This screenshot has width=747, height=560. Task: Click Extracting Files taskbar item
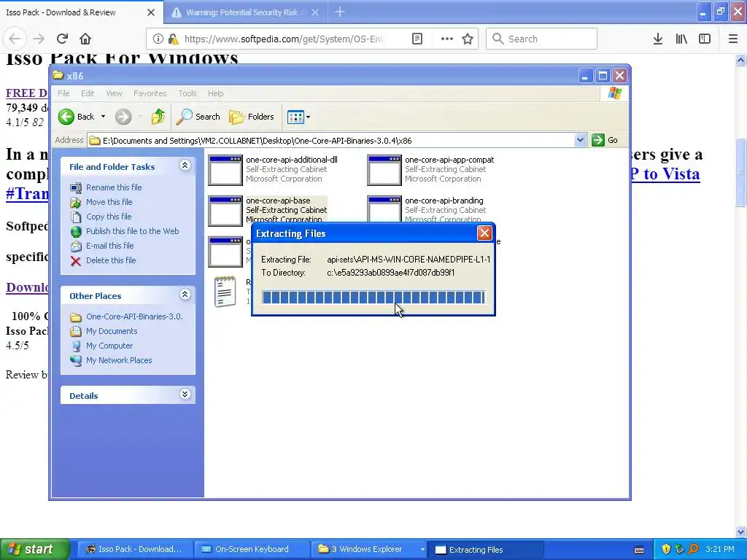(486, 550)
